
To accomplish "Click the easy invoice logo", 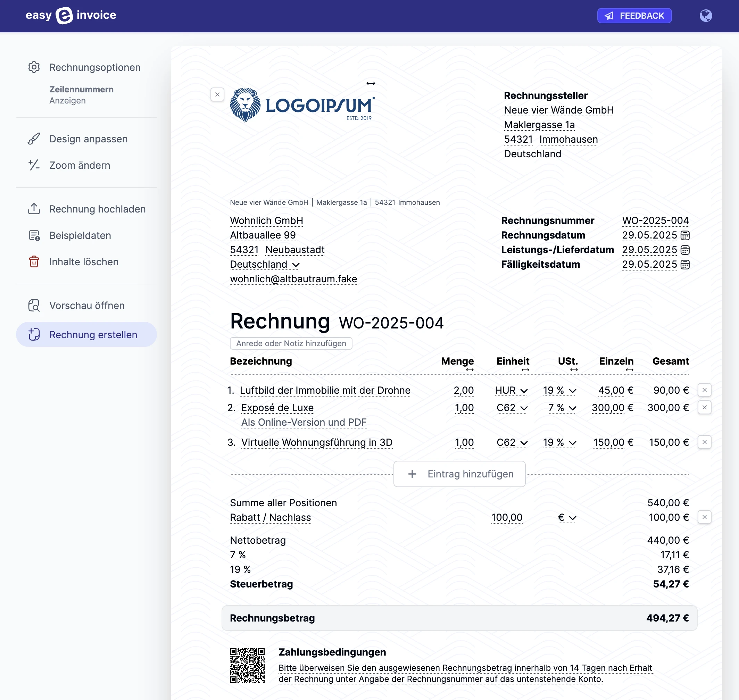I will coord(71,15).
